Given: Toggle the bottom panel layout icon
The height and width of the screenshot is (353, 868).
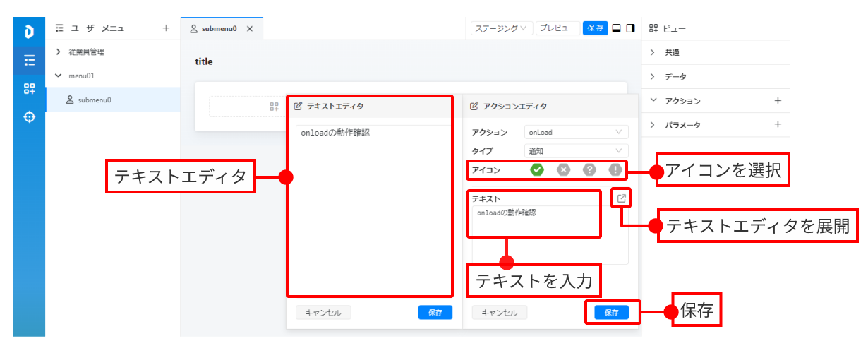Looking at the screenshot, I should [616, 28].
